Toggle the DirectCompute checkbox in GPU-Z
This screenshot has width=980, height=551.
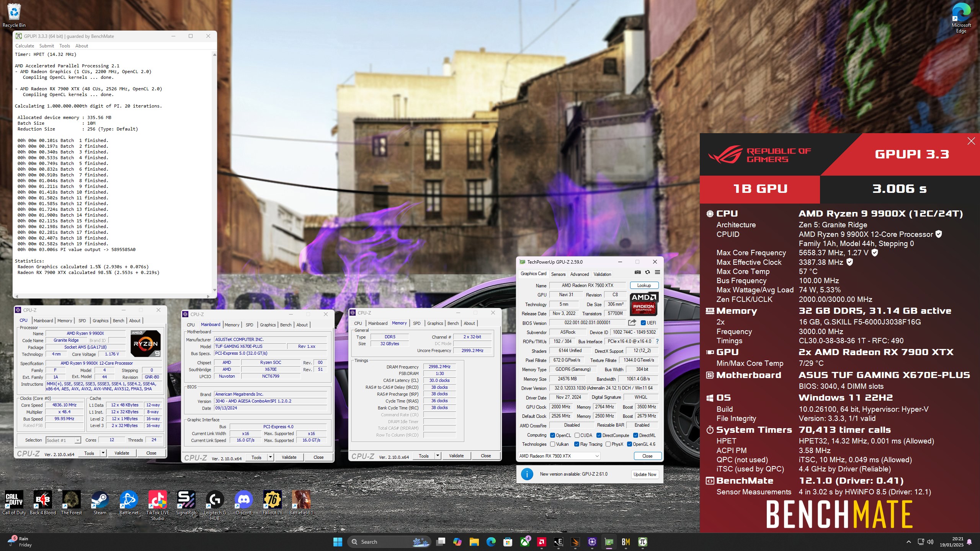(598, 435)
